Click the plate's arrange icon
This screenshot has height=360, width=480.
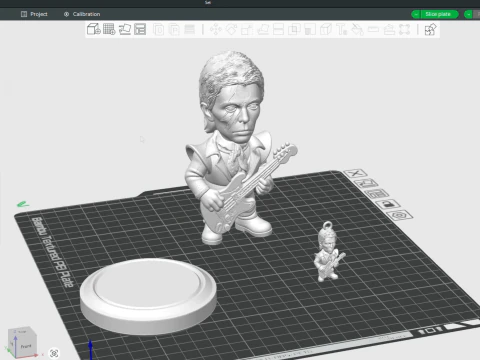pyautogui.click(x=376, y=194)
